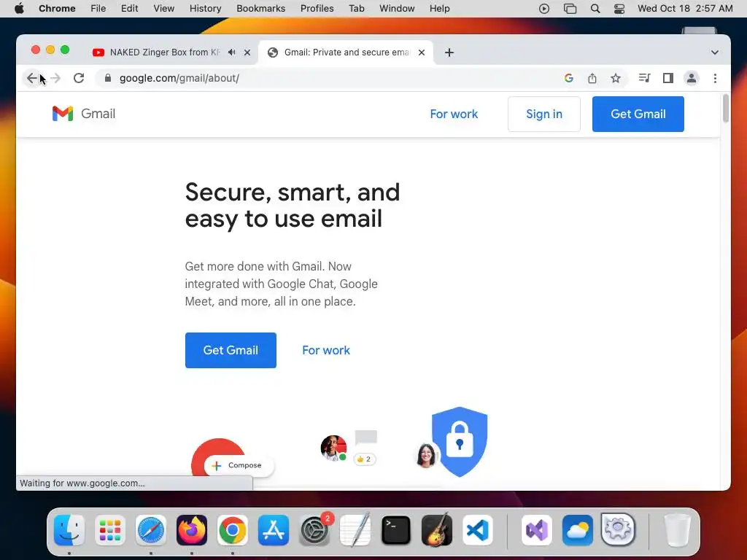Open the Chrome three-dot menu
This screenshot has height=560, width=747.
pos(715,78)
